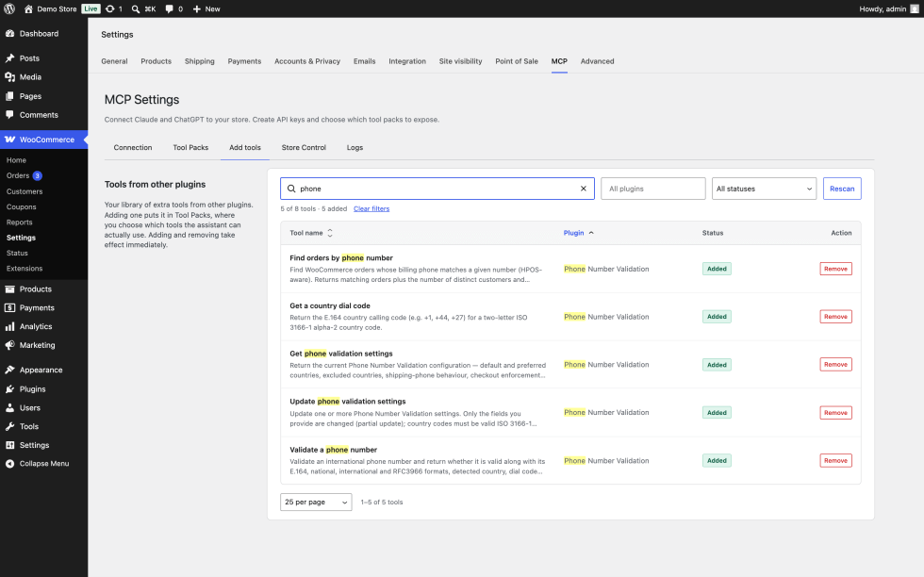Open the 25 per page dropdown
The image size is (924, 577).
[316, 503]
